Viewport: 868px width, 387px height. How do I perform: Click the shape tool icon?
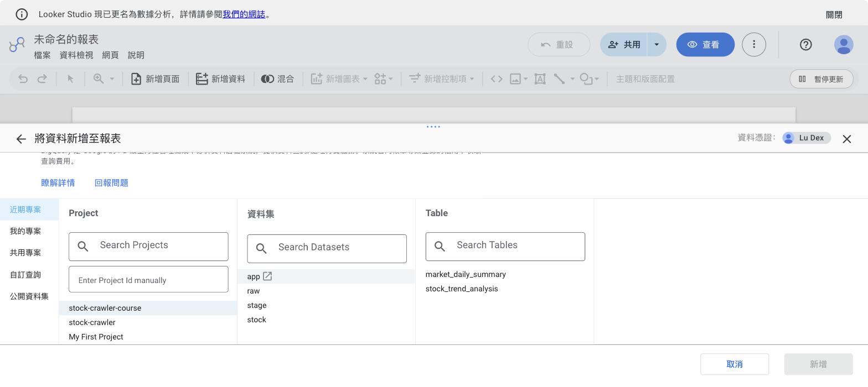[x=586, y=79]
